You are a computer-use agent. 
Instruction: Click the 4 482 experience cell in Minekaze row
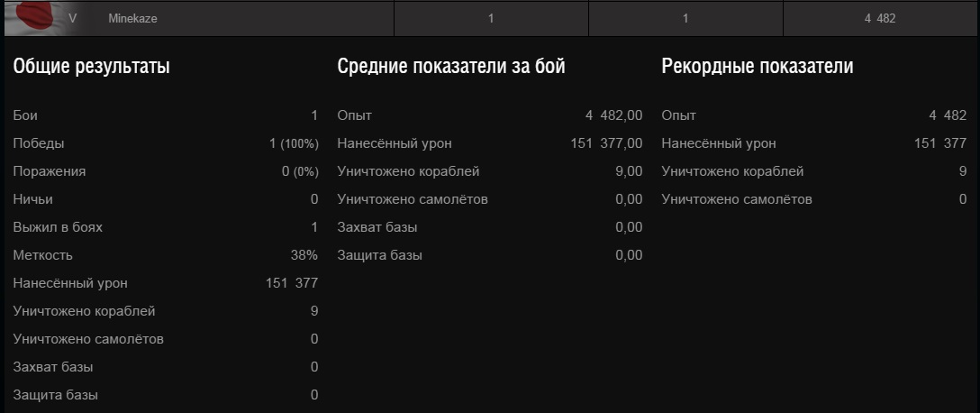click(881, 19)
